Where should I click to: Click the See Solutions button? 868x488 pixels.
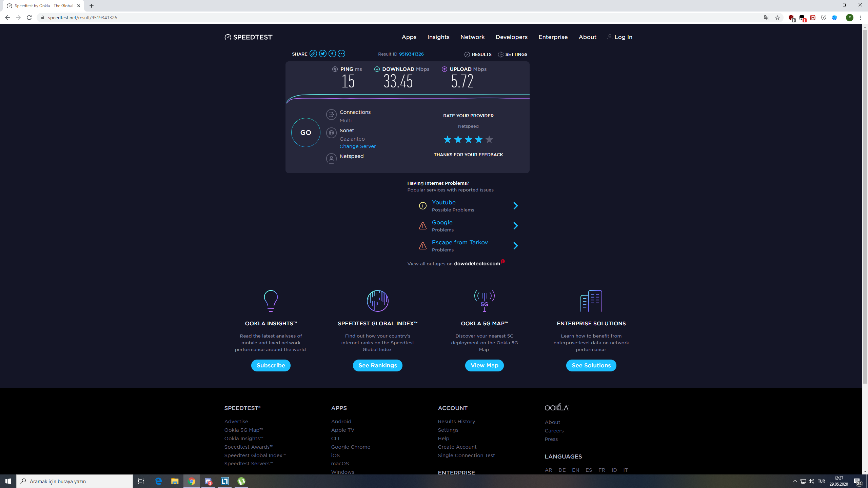tap(591, 365)
